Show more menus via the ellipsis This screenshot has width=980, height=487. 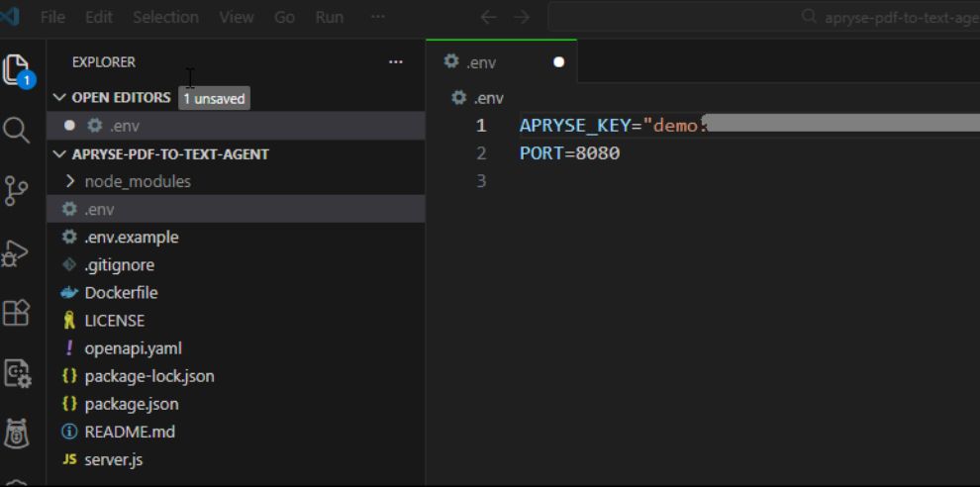click(377, 17)
